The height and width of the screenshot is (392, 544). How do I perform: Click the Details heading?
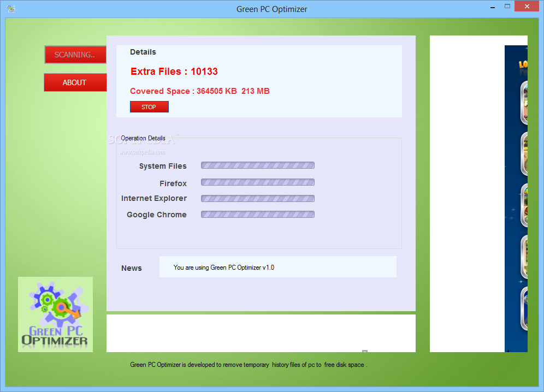click(x=143, y=52)
